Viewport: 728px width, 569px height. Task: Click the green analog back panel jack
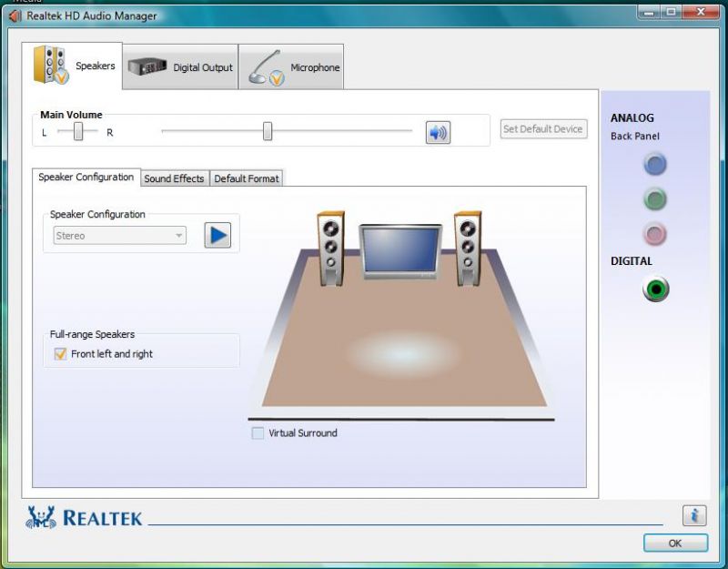click(x=654, y=198)
